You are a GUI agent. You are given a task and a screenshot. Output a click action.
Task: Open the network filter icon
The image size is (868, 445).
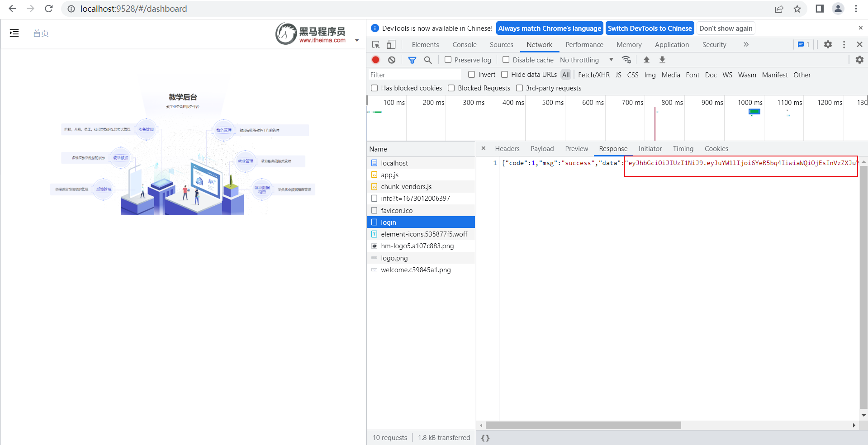(412, 60)
